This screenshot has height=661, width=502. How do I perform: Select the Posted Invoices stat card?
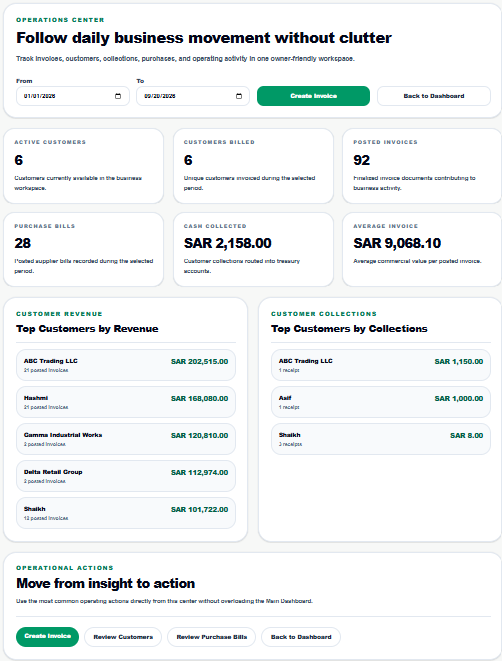tap(422, 166)
